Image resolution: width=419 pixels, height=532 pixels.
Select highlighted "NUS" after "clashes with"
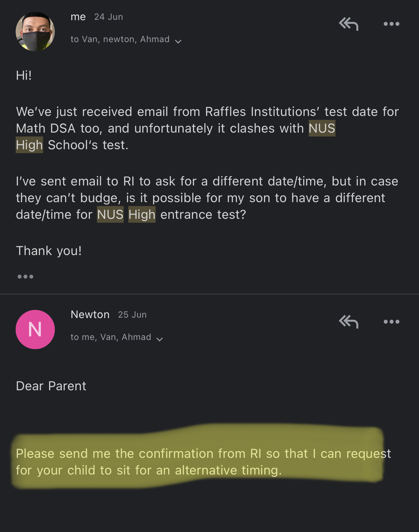coord(322,128)
